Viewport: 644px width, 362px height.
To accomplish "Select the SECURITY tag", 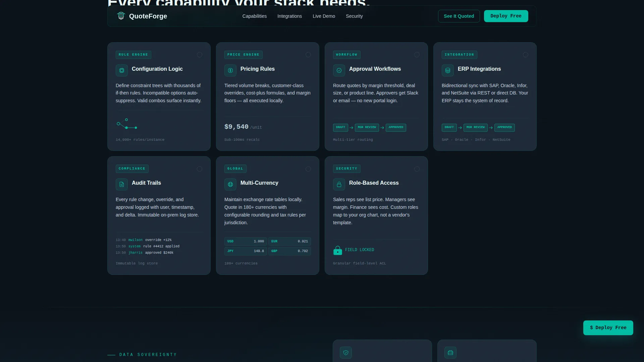I will (x=346, y=169).
